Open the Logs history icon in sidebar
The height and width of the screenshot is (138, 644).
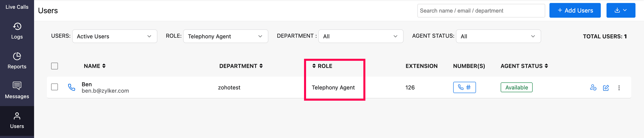point(17,26)
